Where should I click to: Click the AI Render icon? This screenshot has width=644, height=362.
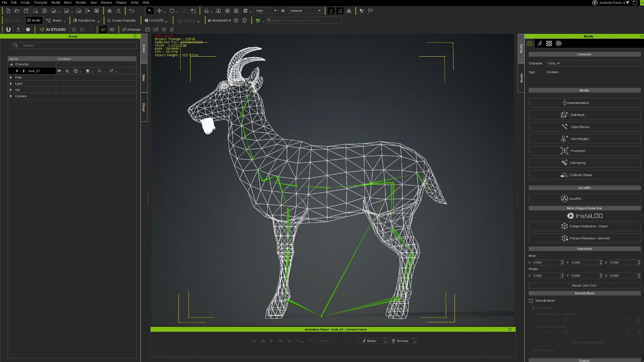(x=131, y=29)
